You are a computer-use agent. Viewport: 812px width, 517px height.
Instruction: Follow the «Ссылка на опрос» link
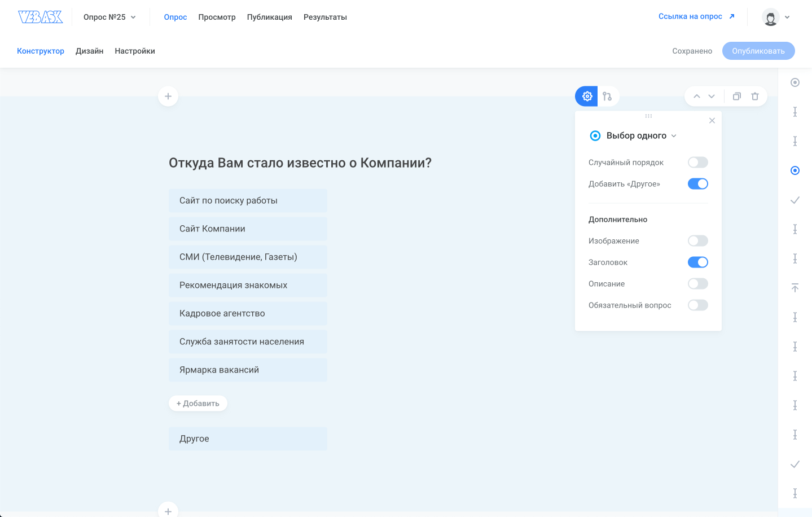pos(696,16)
